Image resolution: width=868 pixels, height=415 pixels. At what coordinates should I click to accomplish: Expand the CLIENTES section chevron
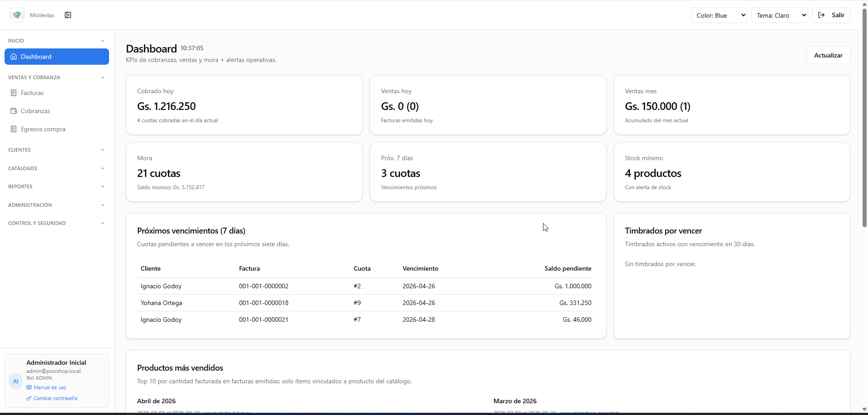(x=103, y=150)
